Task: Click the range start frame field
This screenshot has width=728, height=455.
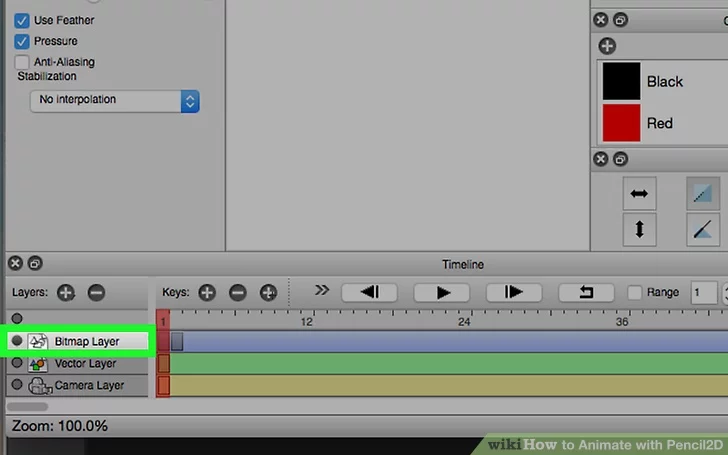Action: [x=704, y=292]
